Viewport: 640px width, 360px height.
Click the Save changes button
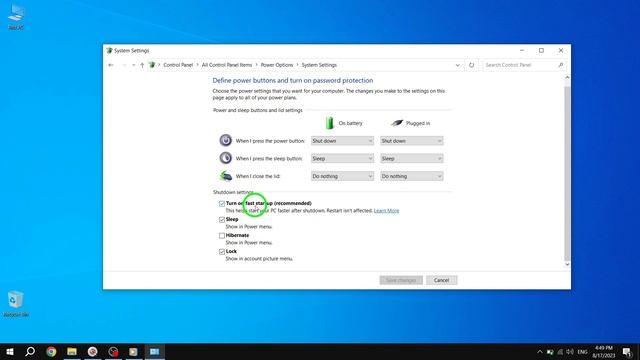pyautogui.click(x=401, y=280)
